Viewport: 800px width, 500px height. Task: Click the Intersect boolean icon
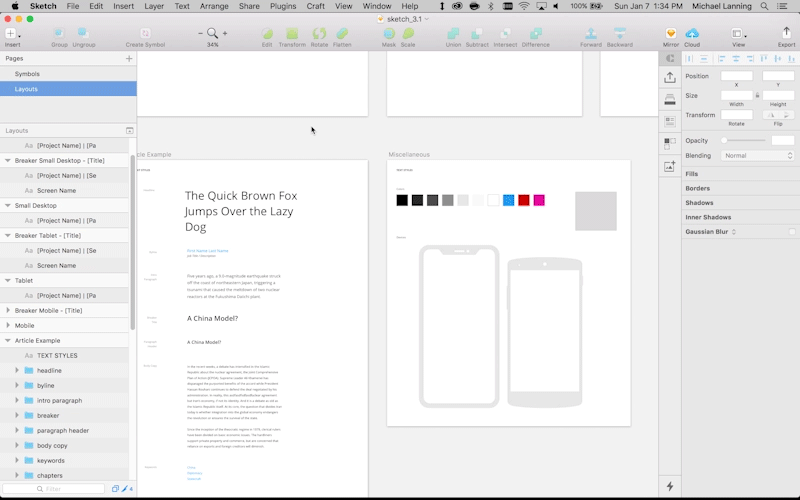coord(505,34)
